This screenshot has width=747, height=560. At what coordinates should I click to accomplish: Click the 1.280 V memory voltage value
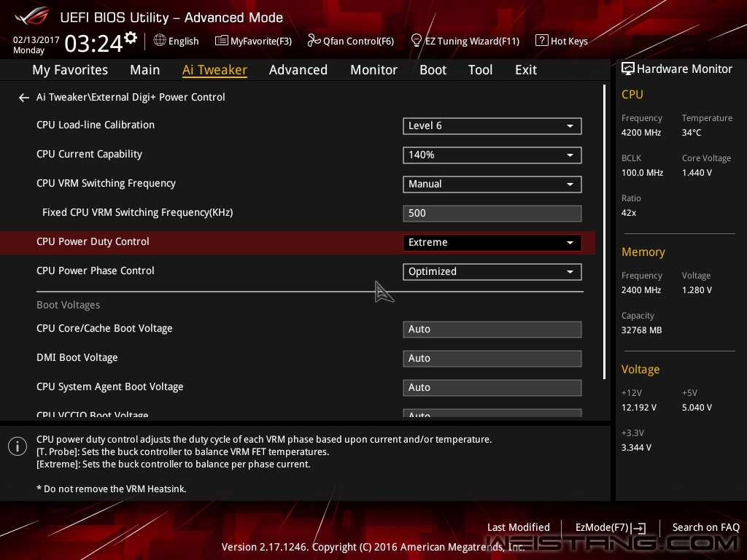click(x=697, y=290)
